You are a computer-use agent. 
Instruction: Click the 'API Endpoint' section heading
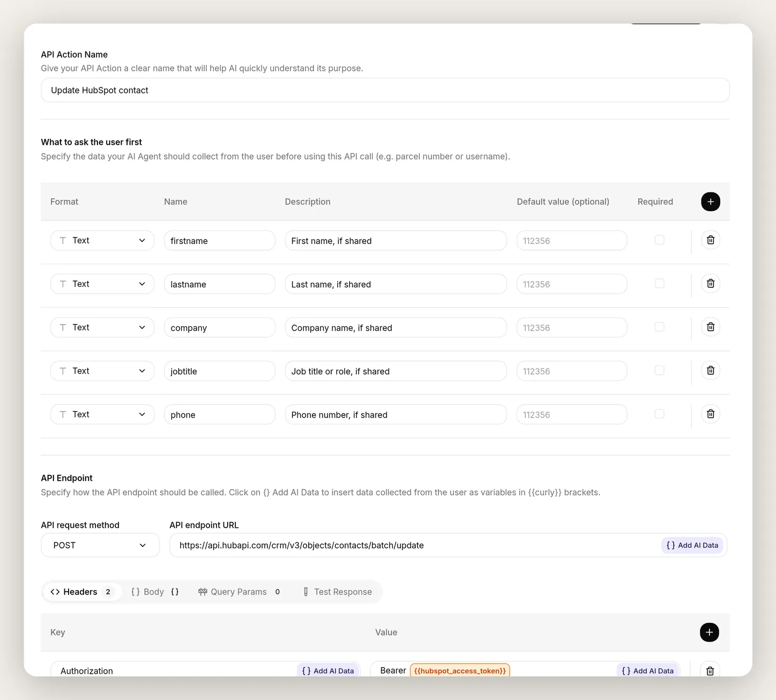pos(67,478)
